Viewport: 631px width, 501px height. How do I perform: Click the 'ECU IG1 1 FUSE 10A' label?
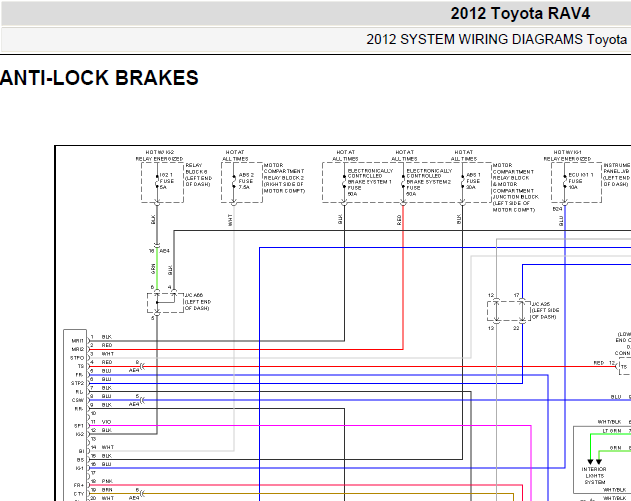click(x=581, y=181)
